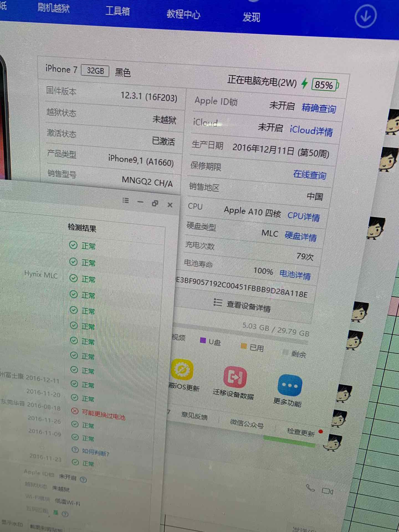Screen dimensions: 399x532
Task: Restore the inspection report window size
Action: [x=155, y=203]
